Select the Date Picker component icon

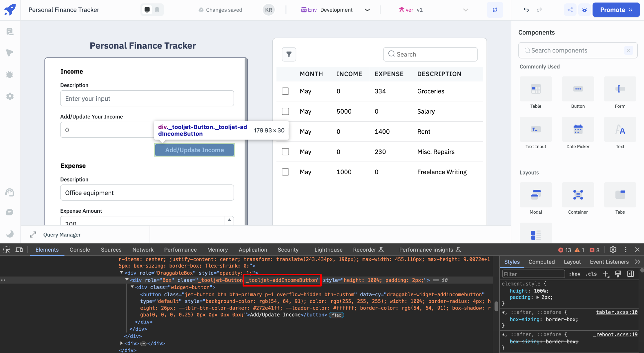pyautogui.click(x=578, y=129)
